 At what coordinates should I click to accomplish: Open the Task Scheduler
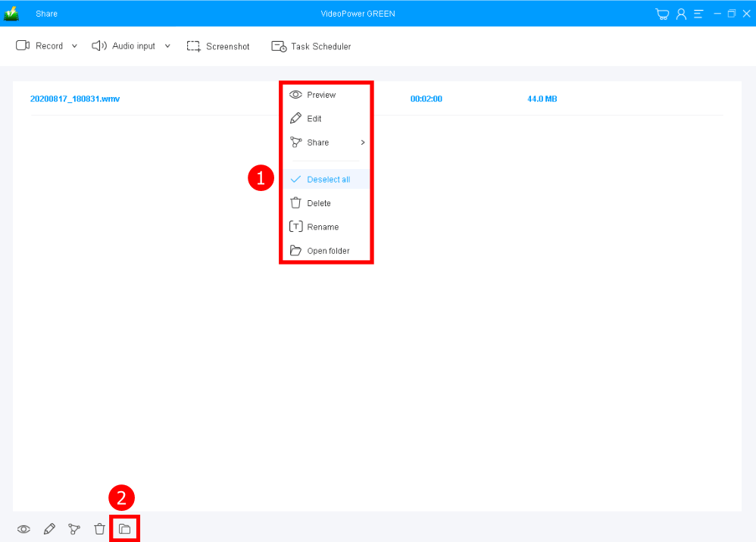coord(311,46)
